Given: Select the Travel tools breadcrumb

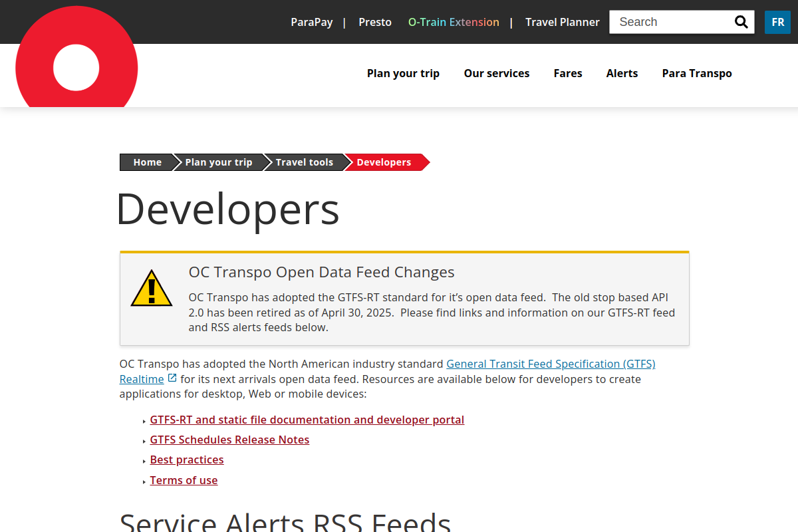Looking at the screenshot, I should [305, 162].
